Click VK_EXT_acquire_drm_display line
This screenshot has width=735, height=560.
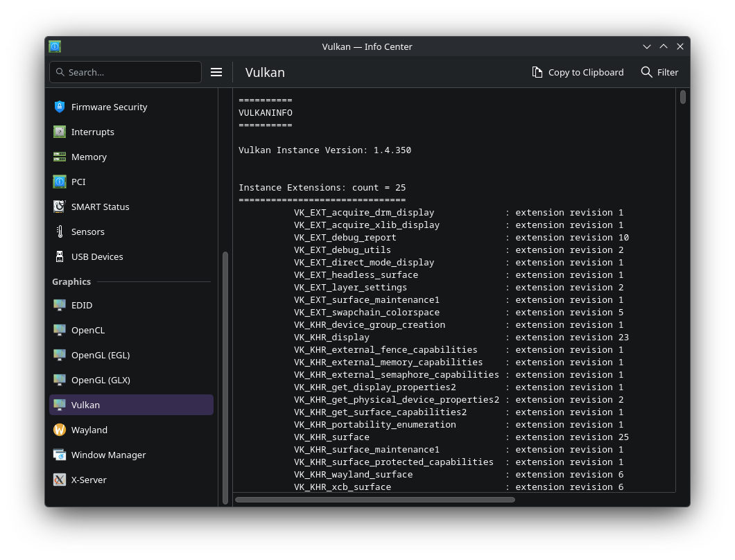point(458,212)
